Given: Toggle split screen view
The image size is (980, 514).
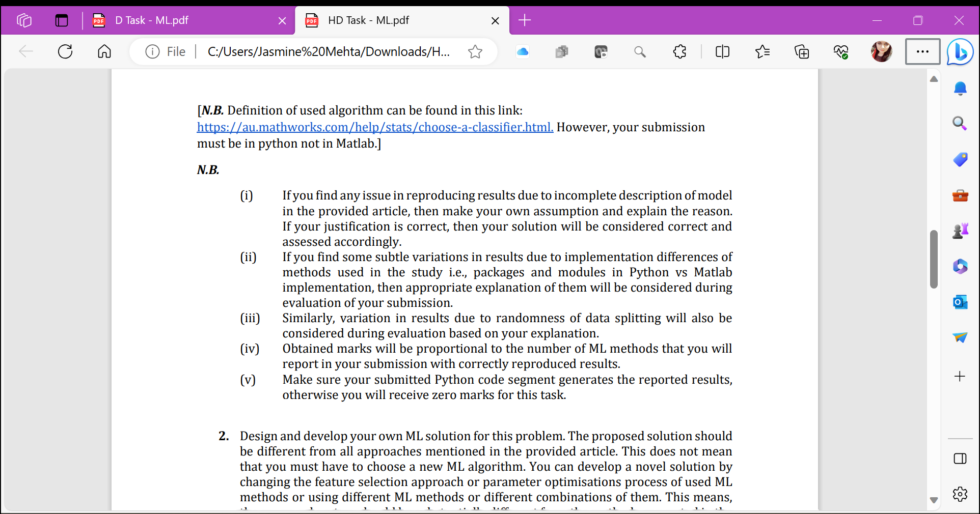Looking at the screenshot, I should tap(722, 51).
